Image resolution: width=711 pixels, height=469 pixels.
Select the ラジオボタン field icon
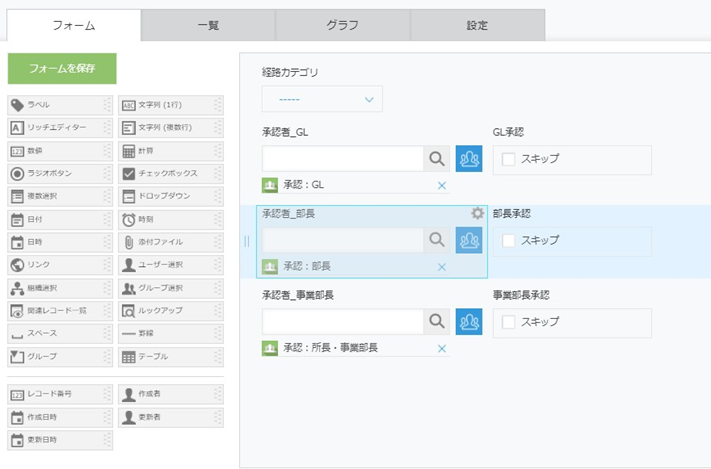(17, 174)
